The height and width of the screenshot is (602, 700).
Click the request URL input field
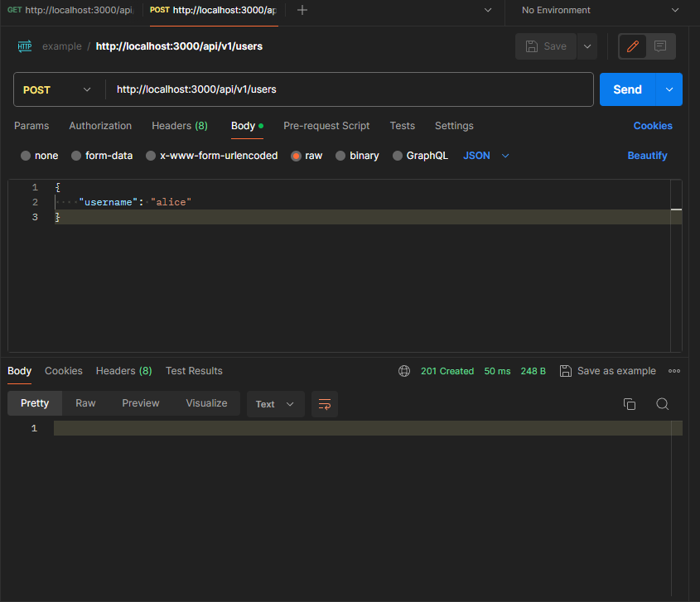point(348,89)
